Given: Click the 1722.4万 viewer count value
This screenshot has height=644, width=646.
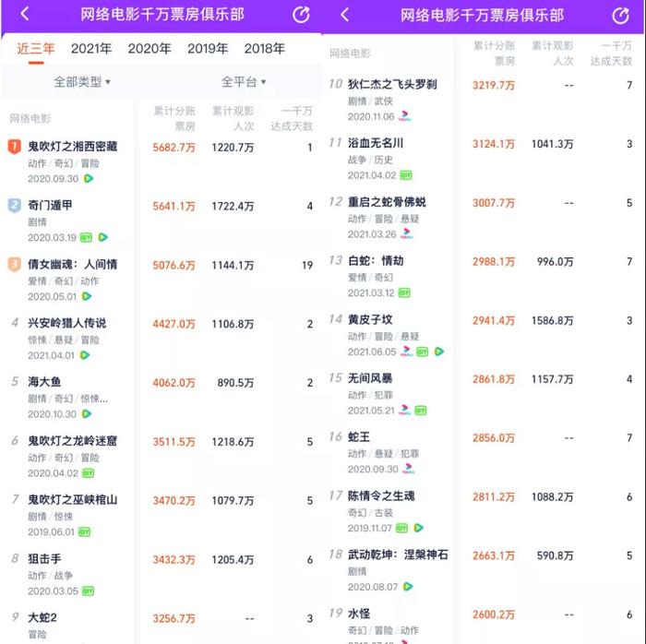Looking at the screenshot, I should [x=233, y=207].
